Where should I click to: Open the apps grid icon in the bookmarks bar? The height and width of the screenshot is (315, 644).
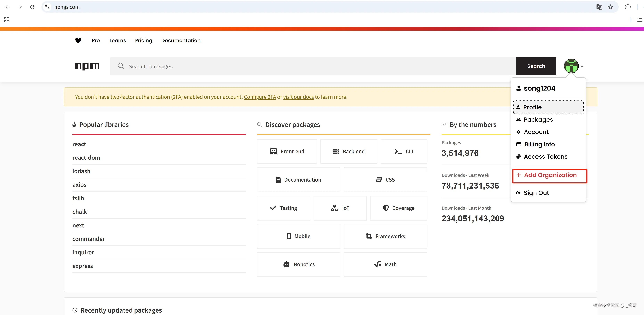[6, 20]
